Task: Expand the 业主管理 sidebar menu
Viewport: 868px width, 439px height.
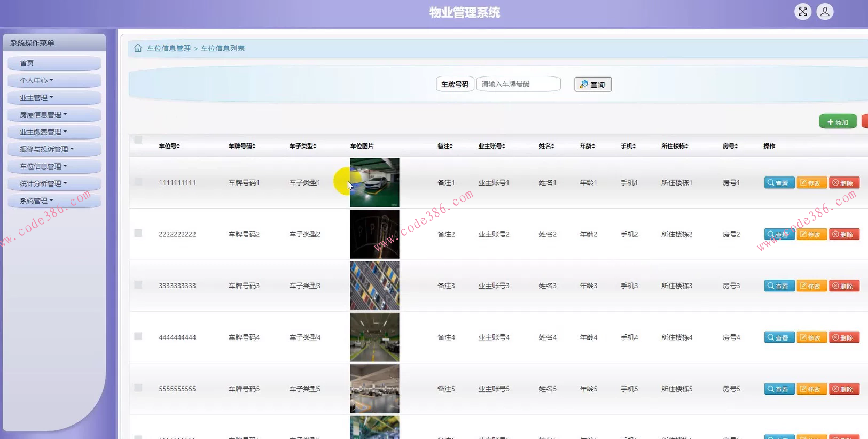Action: 54,97
